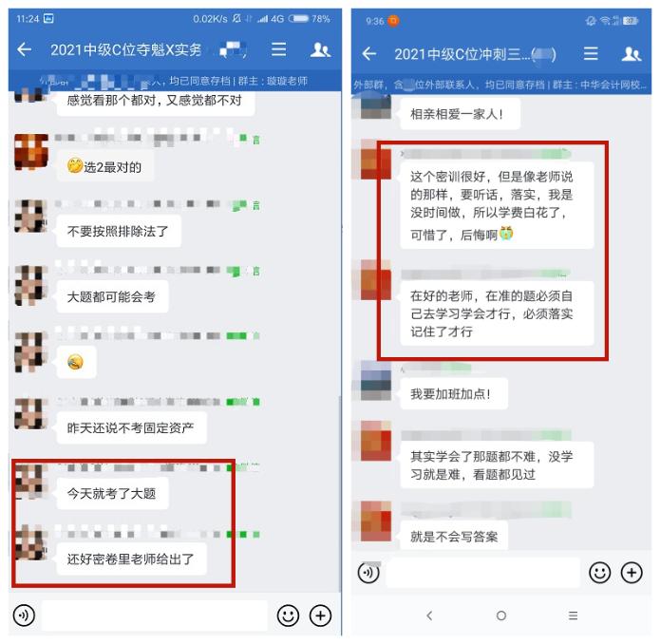
Task: Click the left chat message input field
Action: (x=155, y=616)
